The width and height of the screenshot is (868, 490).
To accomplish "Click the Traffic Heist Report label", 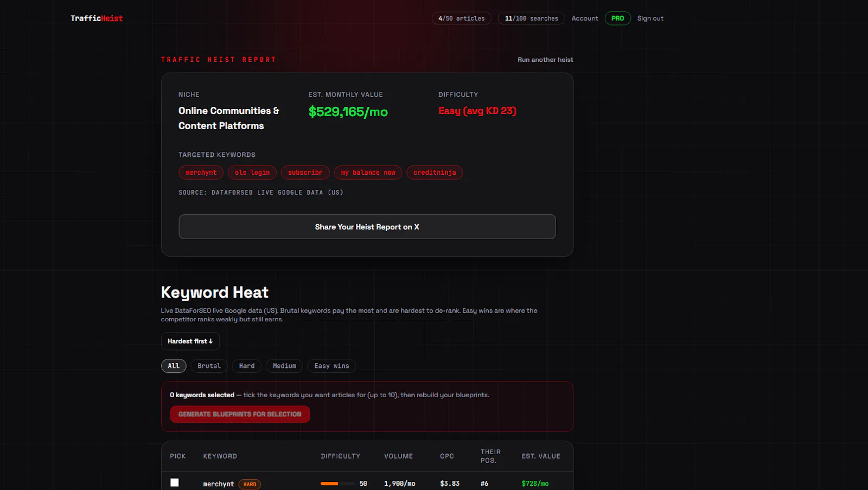I will [219, 60].
